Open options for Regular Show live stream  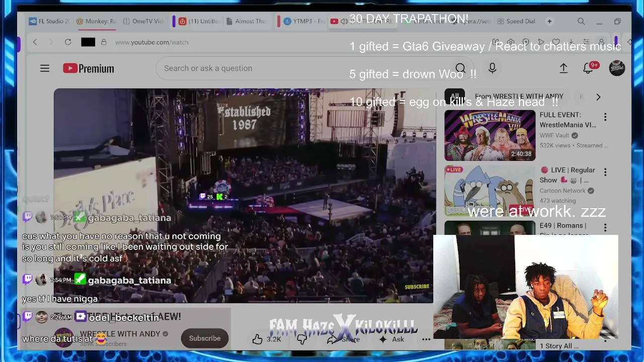point(605,172)
